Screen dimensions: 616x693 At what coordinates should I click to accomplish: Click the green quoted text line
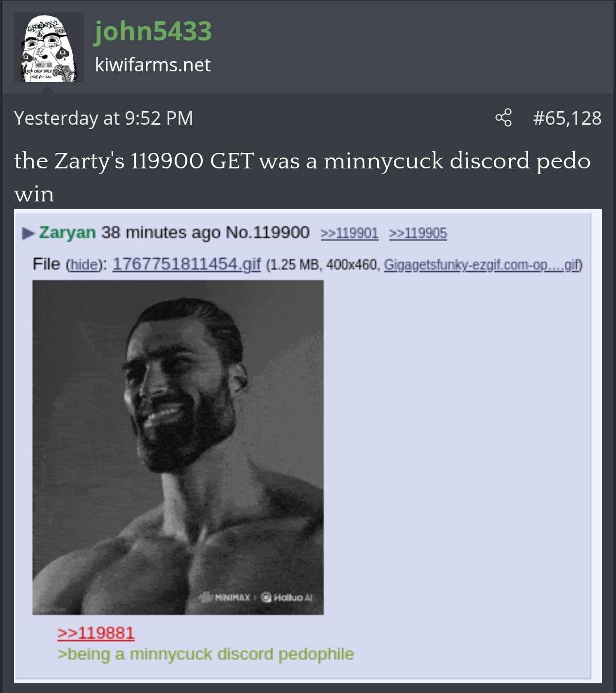[206, 654]
